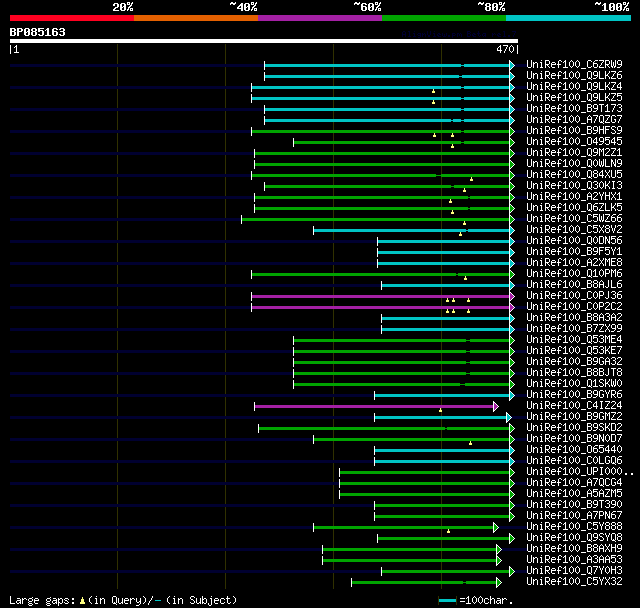This screenshot has width=640, height=608.
Task: Click the green alignment bar for Q9M2Z1
Action: pyautogui.click(x=382, y=153)
